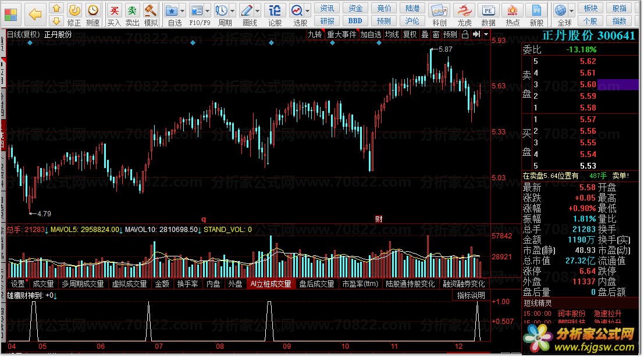Screen dimensions: 644x357
Task: Switch to the 换手率 turnover tab
Action: point(188,284)
